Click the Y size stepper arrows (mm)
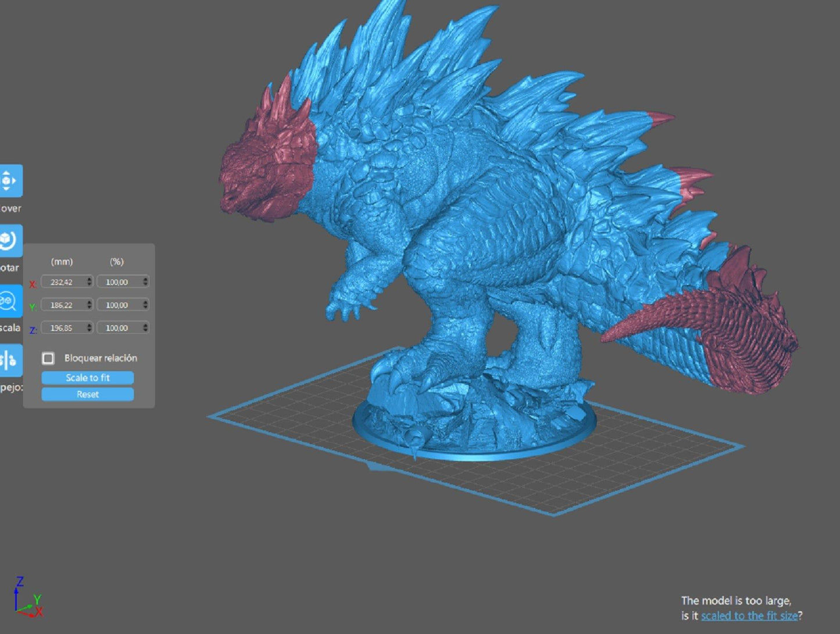Image resolution: width=840 pixels, height=634 pixels. [89, 305]
